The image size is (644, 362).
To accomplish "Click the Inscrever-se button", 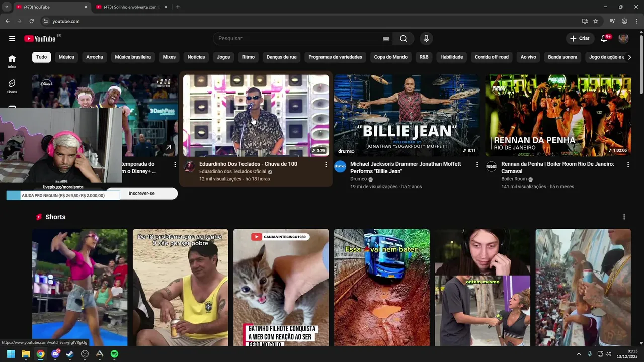I will click(x=142, y=194).
